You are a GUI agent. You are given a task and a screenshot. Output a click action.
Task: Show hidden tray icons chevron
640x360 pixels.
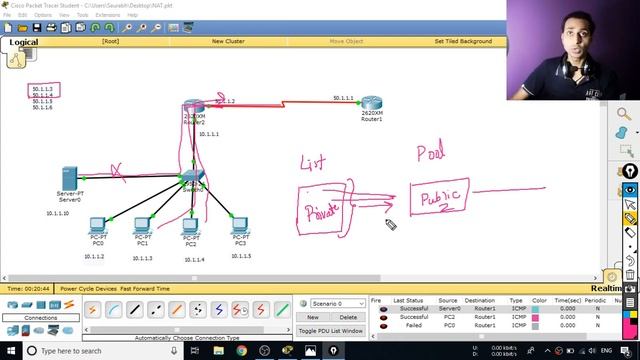[547, 351]
